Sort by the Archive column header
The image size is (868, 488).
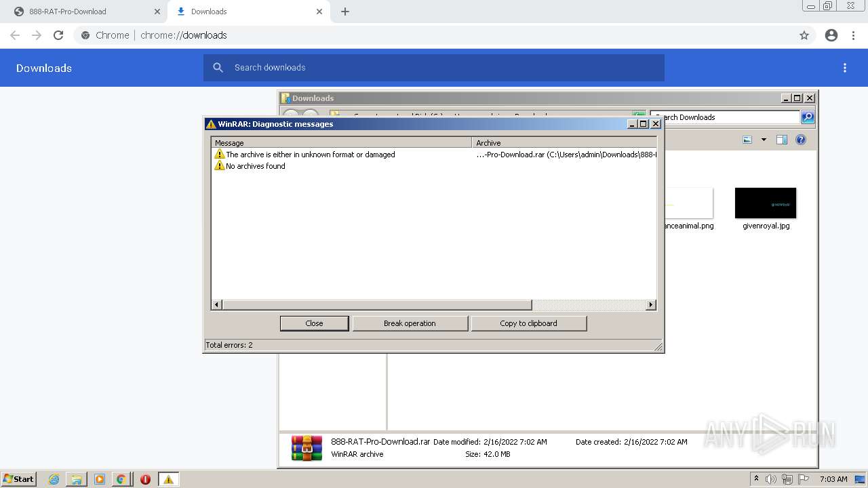click(564, 142)
